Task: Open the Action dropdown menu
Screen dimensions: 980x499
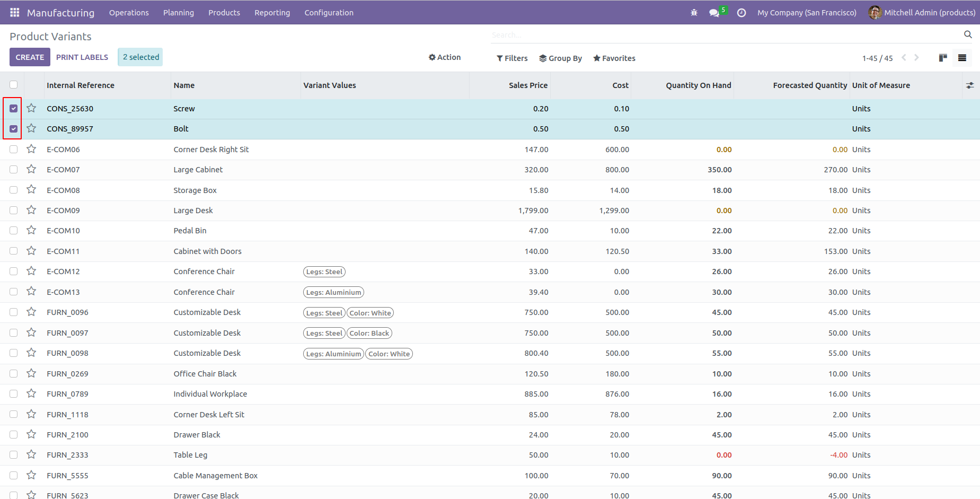Action: point(445,57)
